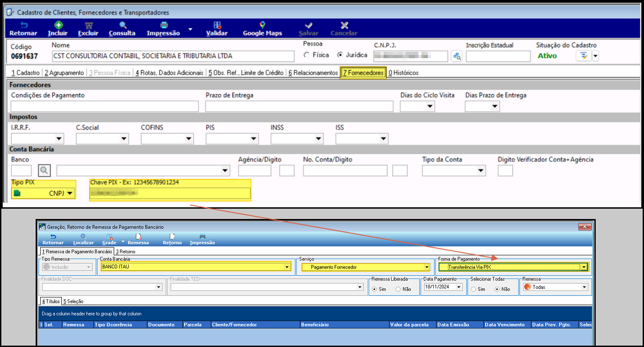Click the Banco search magnifier icon

[44, 170]
